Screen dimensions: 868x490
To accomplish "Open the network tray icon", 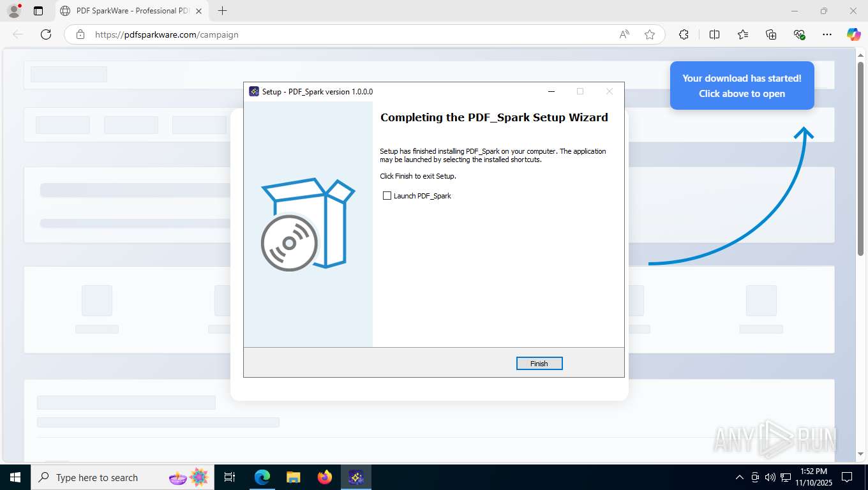I will (x=784, y=477).
